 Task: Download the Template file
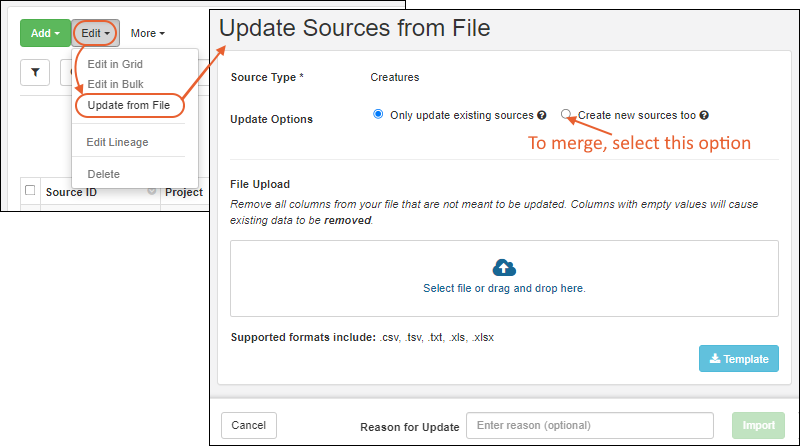pyautogui.click(x=738, y=359)
